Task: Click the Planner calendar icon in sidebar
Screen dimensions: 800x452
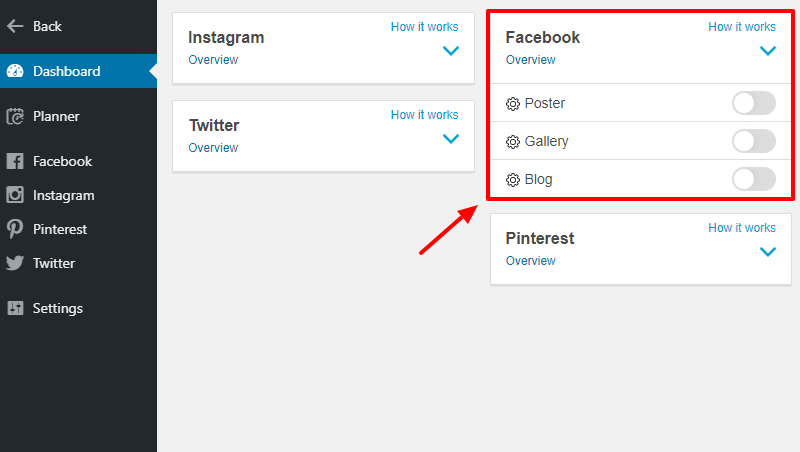Action: pyautogui.click(x=15, y=116)
